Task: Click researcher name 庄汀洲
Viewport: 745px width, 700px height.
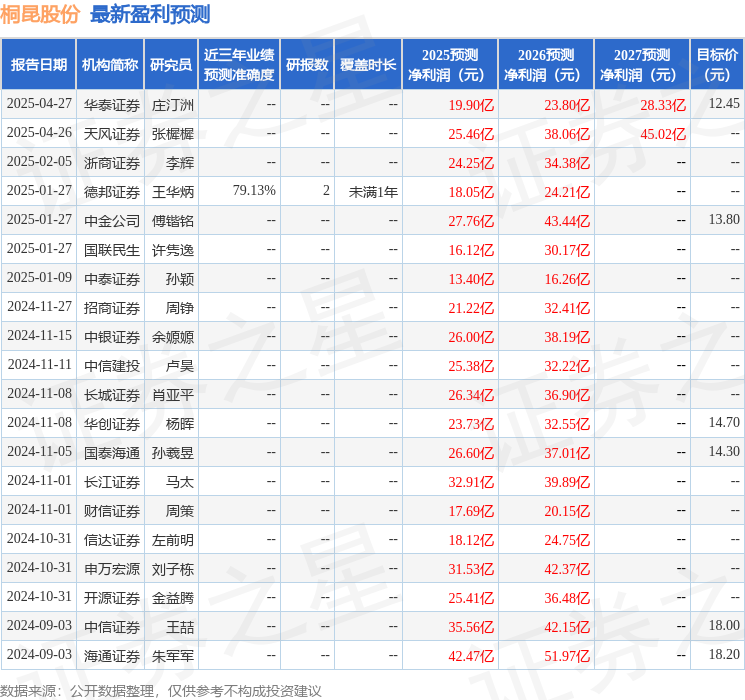Action: pos(173,105)
